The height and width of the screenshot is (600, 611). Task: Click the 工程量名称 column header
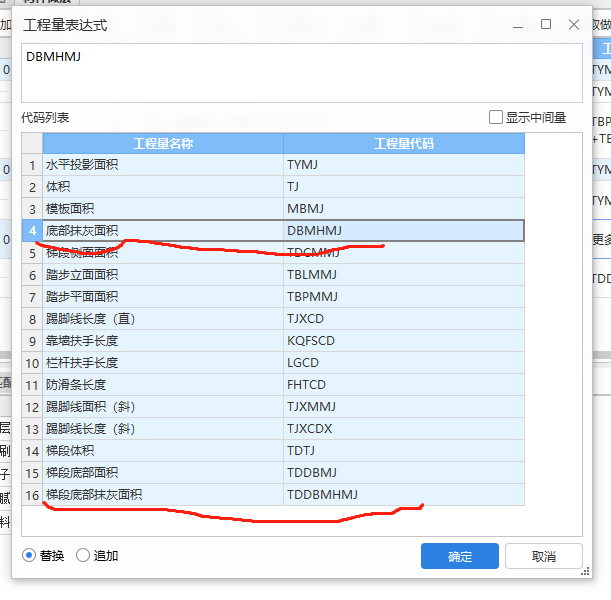click(x=163, y=143)
